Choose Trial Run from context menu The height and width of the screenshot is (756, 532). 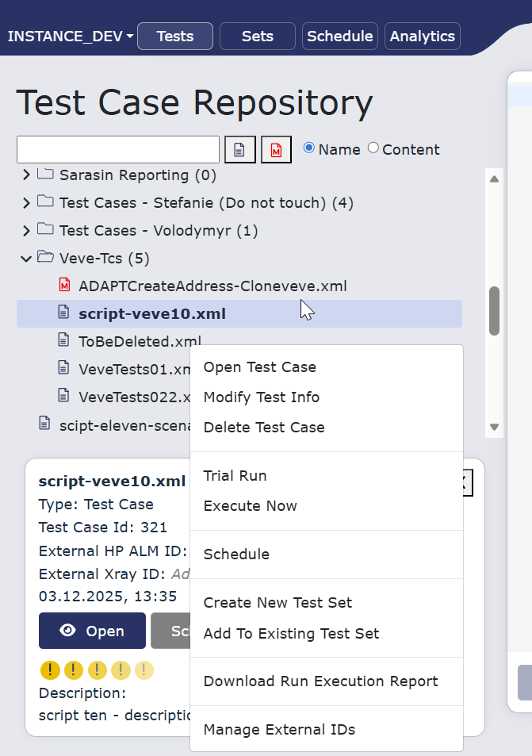click(x=235, y=476)
